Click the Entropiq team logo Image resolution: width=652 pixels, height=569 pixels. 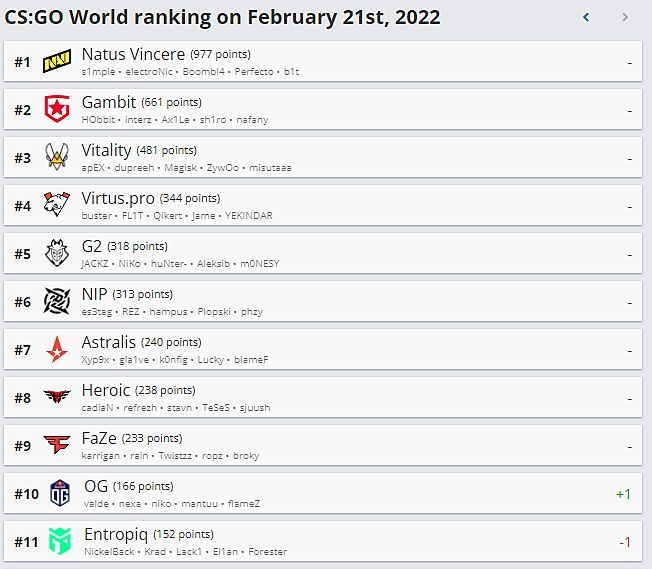[x=59, y=541]
